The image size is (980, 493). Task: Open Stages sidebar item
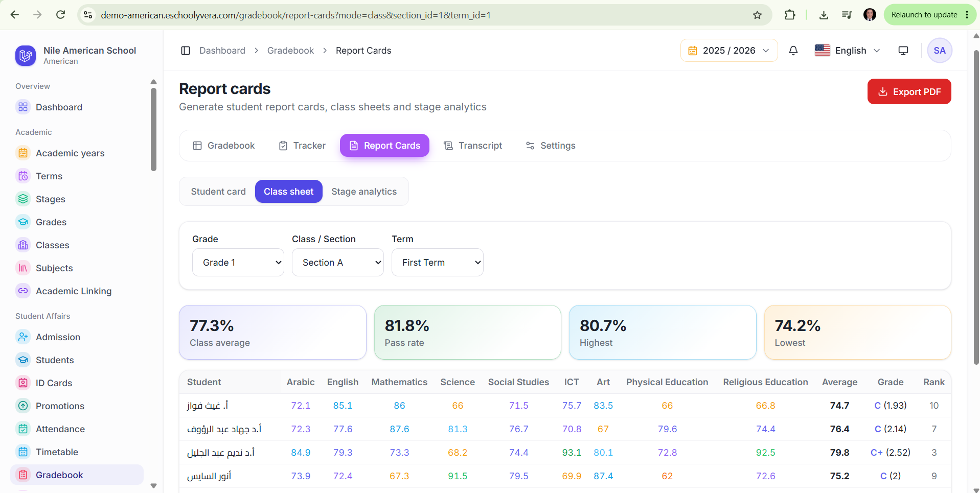(x=77, y=199)
